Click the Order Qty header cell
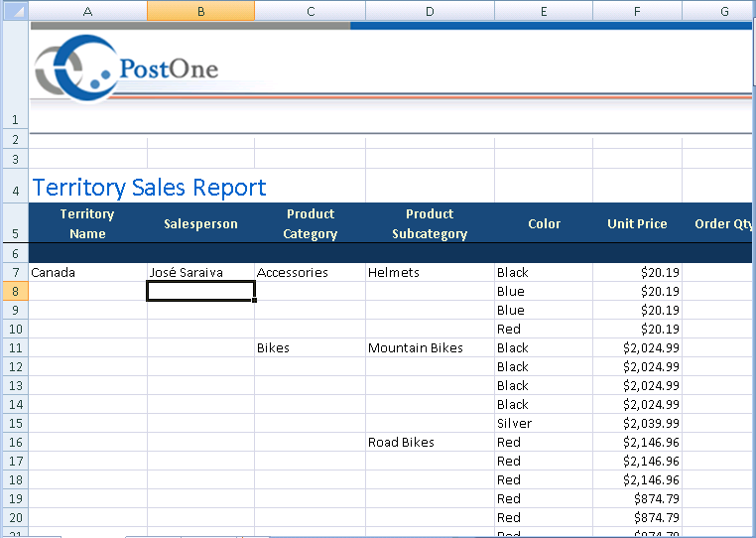Image resolution: width=756 pixels, height=538 pixels. (717, 223)
